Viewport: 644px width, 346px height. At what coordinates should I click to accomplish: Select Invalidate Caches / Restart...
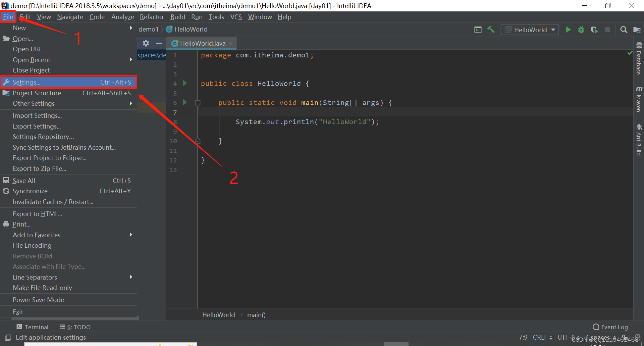tap(68, 202)
